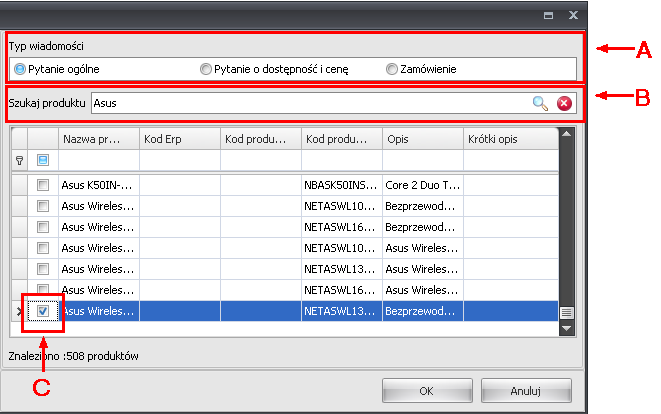Select the Pytanie ogólne radio button
The image size is (661, 414).
point(19,69)
